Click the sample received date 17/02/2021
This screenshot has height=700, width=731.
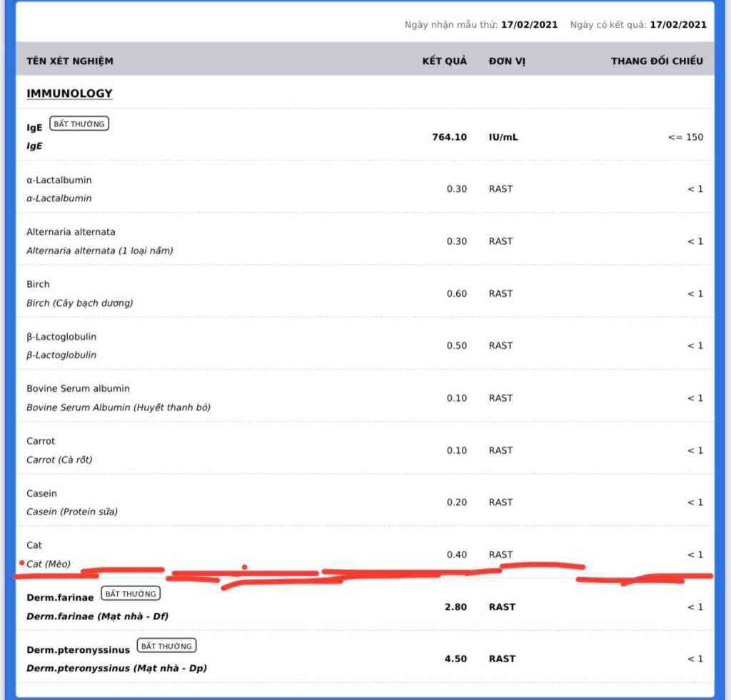coord(529,25)
